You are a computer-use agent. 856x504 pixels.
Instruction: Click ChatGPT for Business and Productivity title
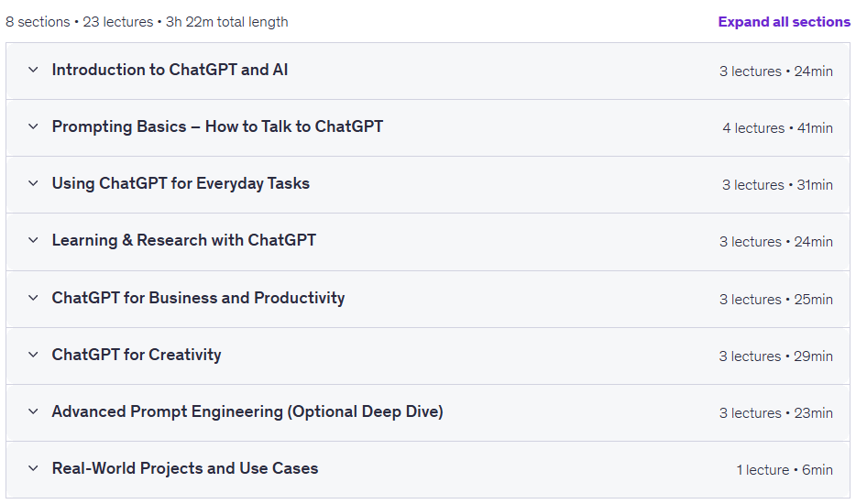click(198, 298)
